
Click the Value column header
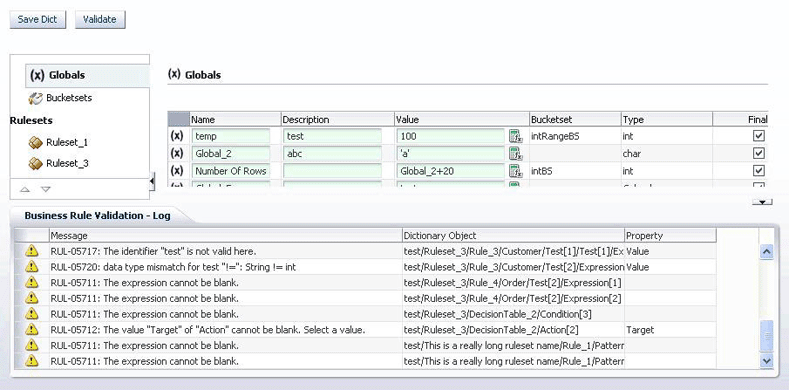tap(461, 119)
